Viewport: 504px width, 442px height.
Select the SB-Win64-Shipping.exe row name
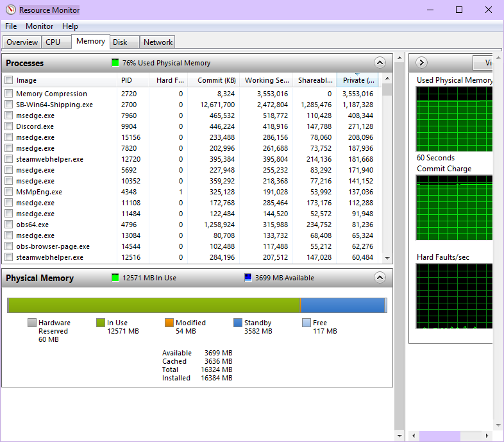[55, 105]
